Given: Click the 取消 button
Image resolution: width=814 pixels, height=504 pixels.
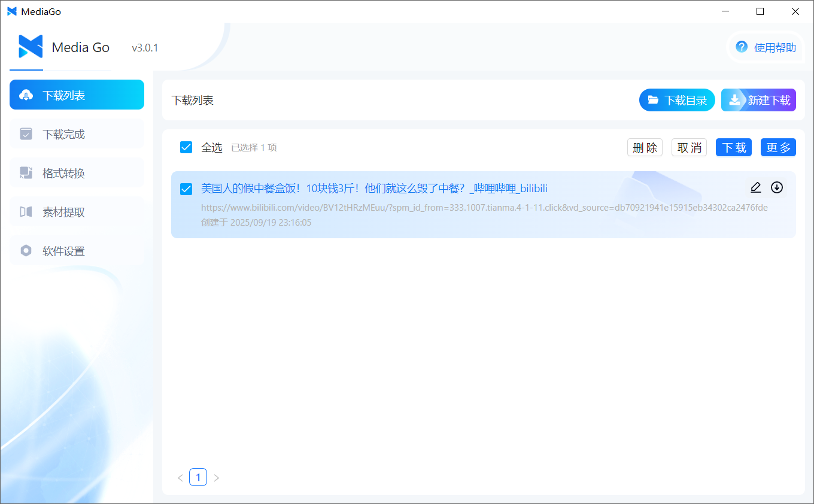Looking at the screenshot, I should point(689,147).
